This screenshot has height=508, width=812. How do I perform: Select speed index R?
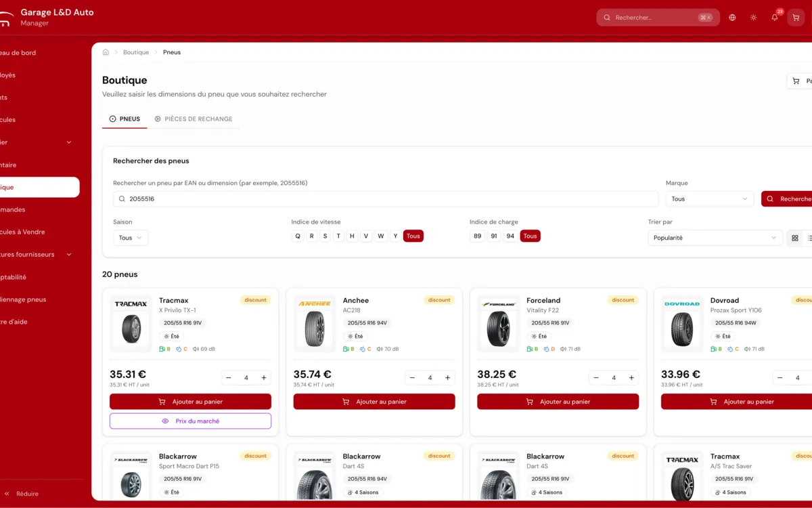311,236
